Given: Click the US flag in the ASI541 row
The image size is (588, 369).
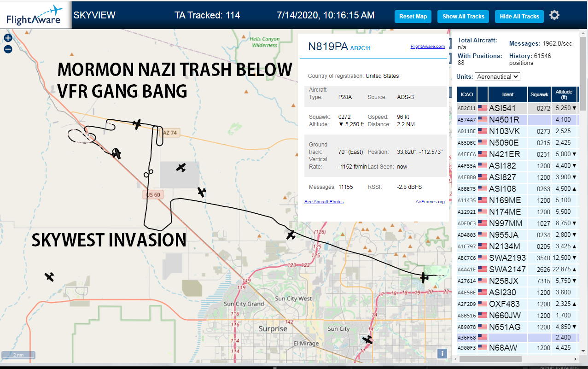Looking at the screenshot, I should pyautogui.click(x=483, y=108).
